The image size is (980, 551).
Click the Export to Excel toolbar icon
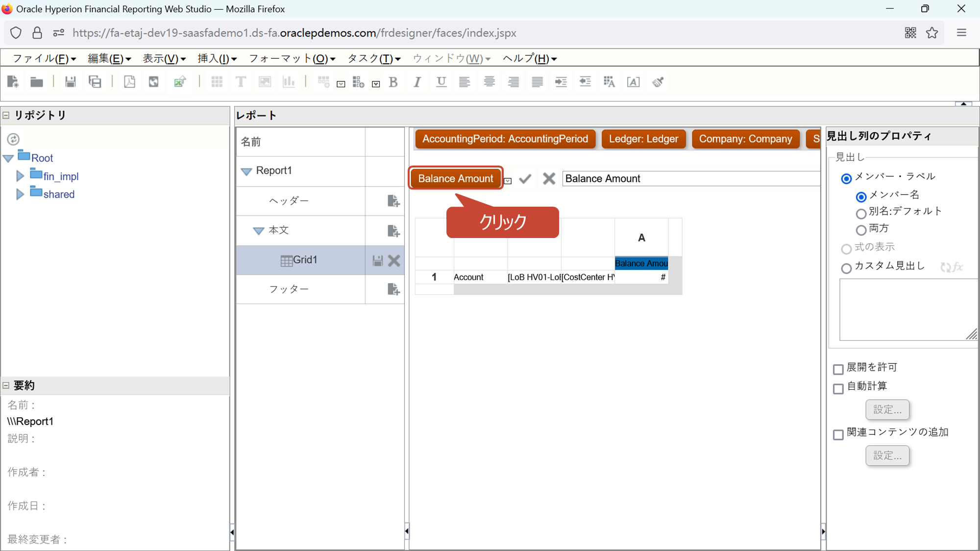(x=180, y=82)
